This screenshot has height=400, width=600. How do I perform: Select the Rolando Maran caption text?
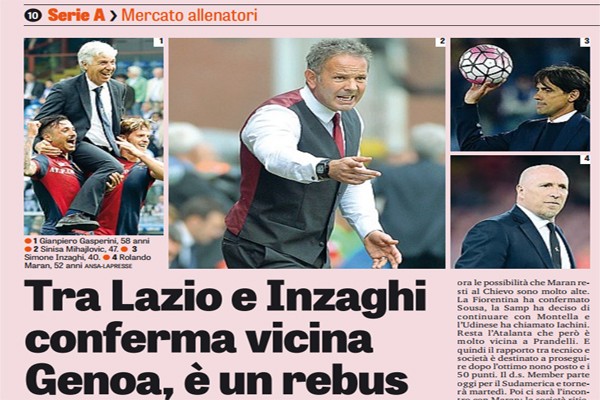[87, 261]
